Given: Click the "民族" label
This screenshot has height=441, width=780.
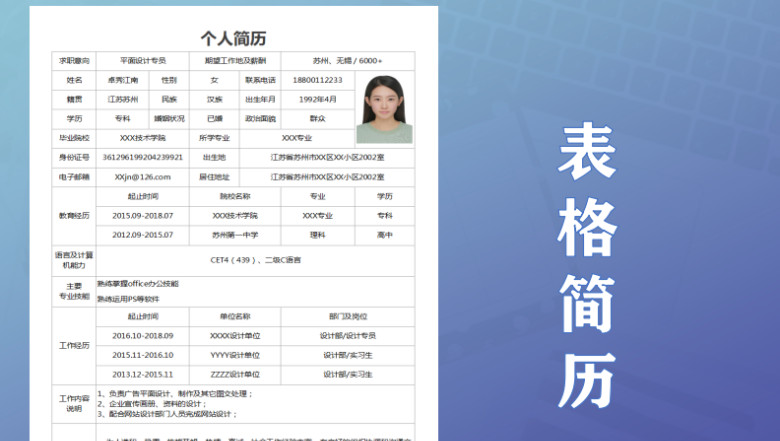Looking at the screenshot, I should tap(169, 99).
